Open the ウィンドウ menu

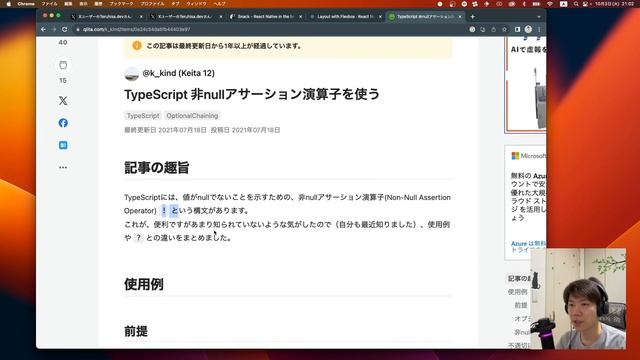[196, 4]
